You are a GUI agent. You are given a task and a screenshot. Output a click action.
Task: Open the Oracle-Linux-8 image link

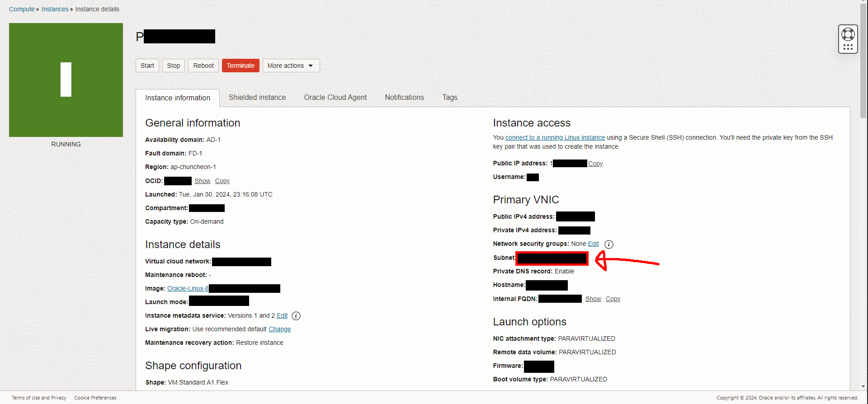pyautogui.click(x=188, y=288)
